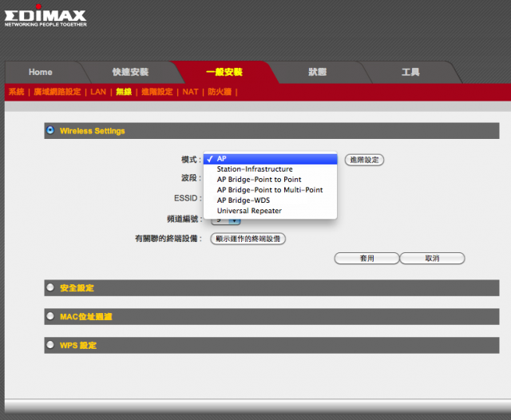Click the 顯示運作的終端設備 button
This screenshot has width=511, height=420.
point(248,239)
